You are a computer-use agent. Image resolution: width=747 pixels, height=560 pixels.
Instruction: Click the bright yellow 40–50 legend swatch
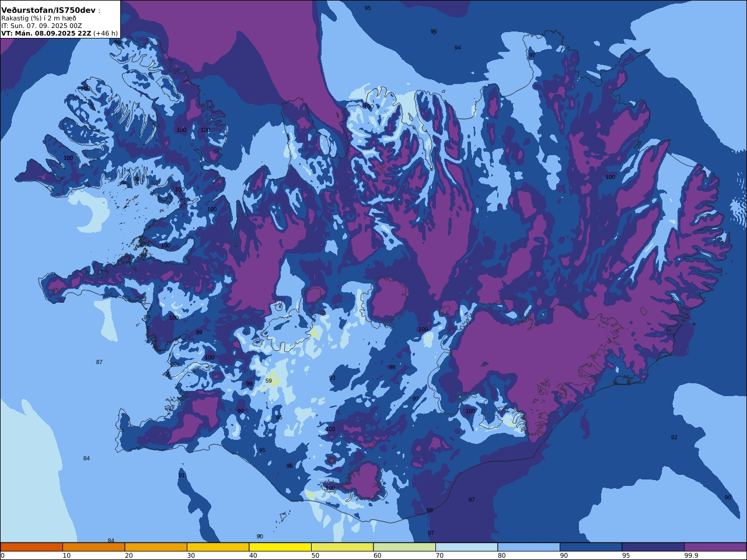point(280,547)
